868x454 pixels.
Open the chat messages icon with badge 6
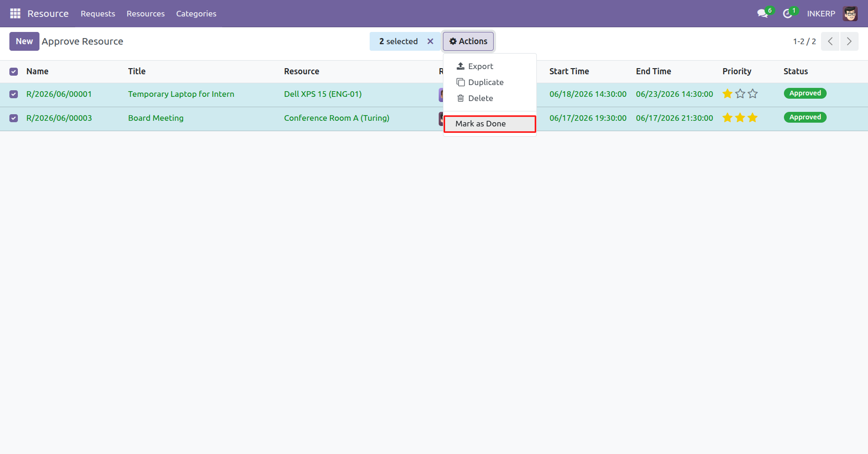coord(763,14)
